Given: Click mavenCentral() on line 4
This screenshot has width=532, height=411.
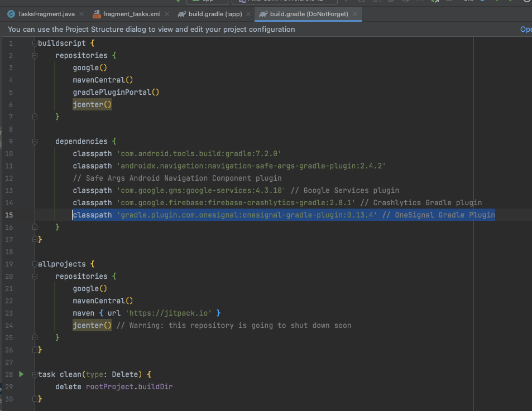Looking at the screenshot, I should coord(103,80).
